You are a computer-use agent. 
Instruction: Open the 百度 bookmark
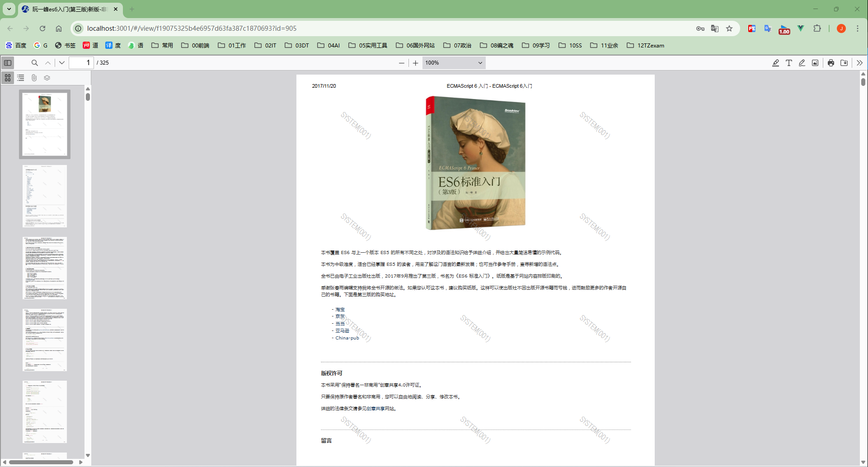[x=16, y=45]
